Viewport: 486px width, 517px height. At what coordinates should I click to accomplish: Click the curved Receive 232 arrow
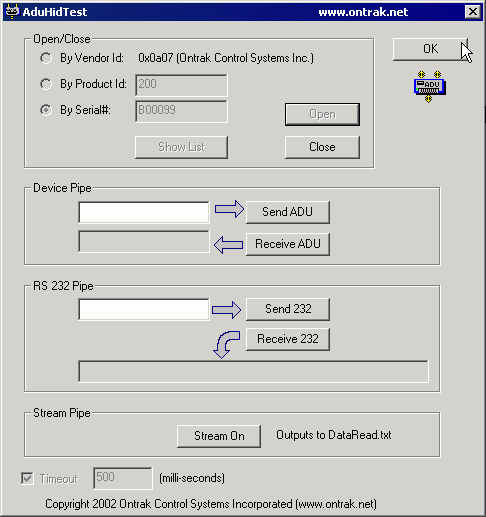(226, 344)
